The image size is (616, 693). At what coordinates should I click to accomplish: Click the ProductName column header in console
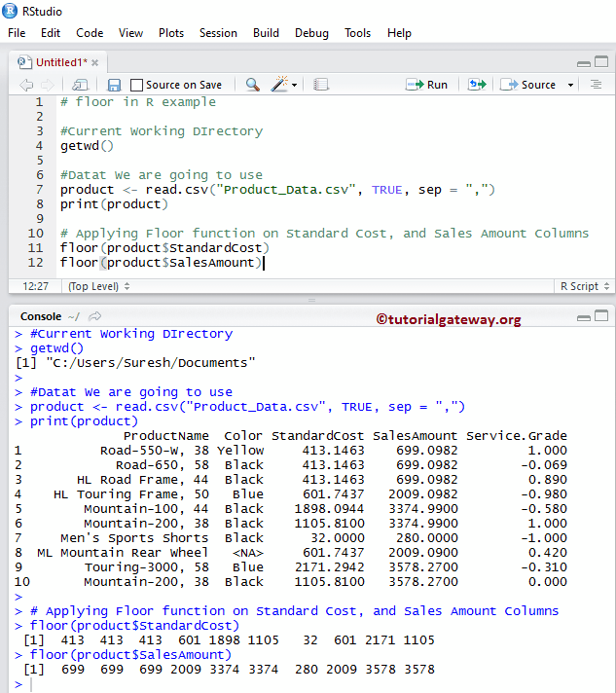click(166, 436)
